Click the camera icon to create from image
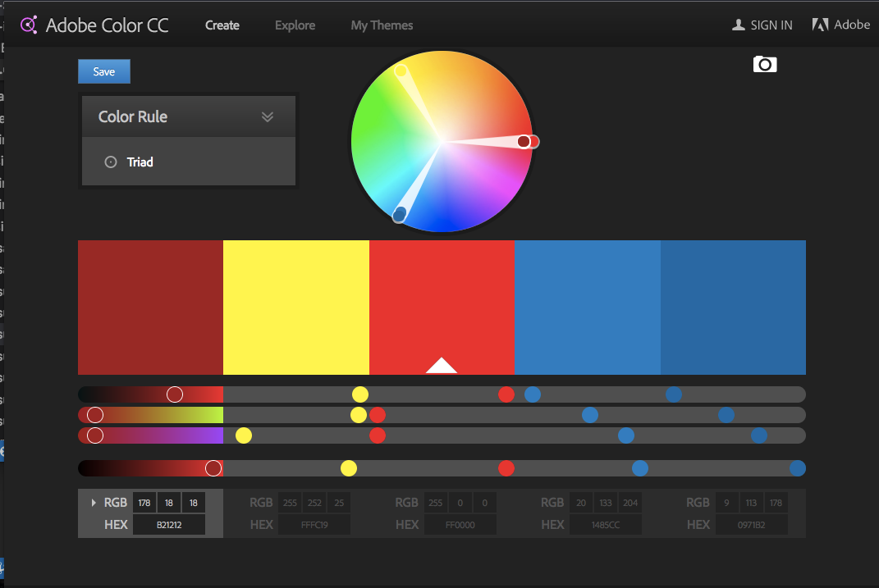The image size is (879, 588). (765, 64)
